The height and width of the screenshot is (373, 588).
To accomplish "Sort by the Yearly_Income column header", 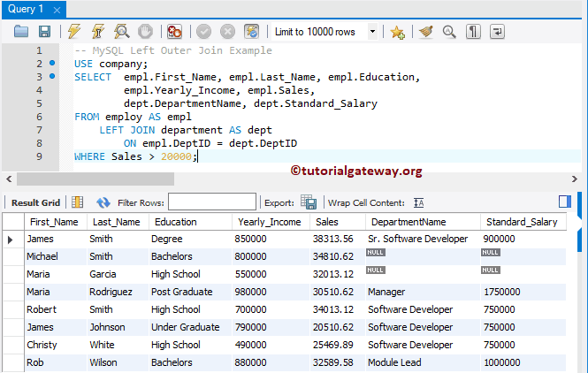I will point(269,222).
